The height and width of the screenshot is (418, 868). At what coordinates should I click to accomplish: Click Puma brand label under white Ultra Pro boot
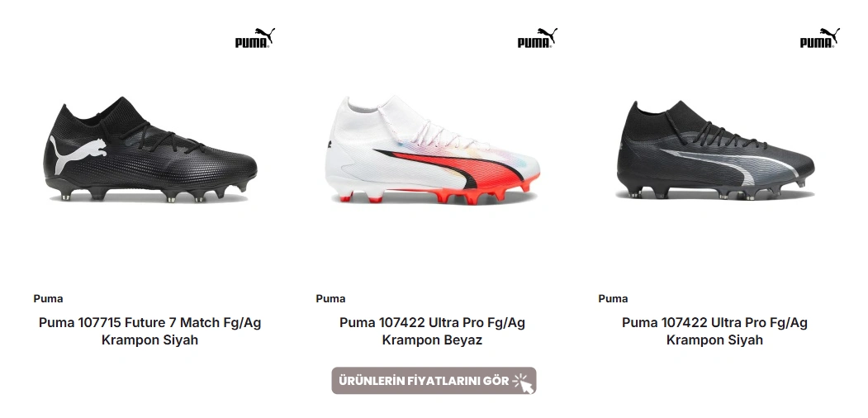[330, 299]
